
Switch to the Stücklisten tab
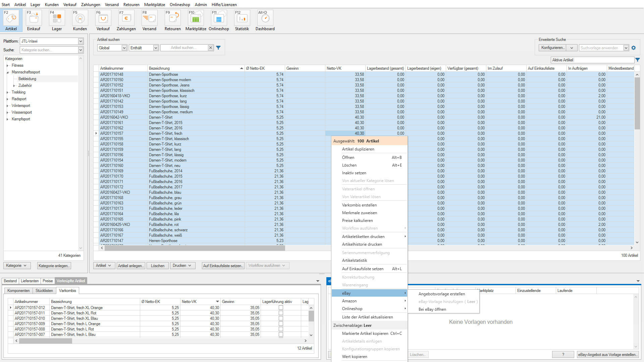coord(44,291)
